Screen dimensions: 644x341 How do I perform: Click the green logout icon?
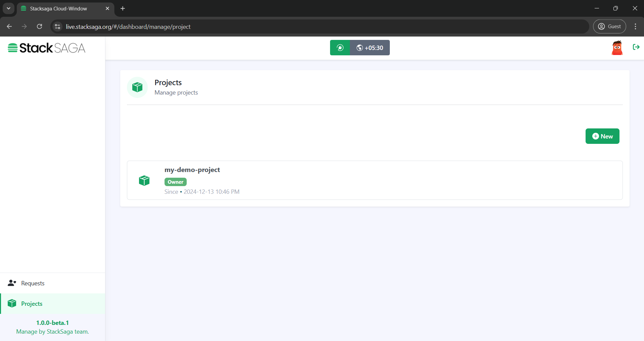[636, 47]
